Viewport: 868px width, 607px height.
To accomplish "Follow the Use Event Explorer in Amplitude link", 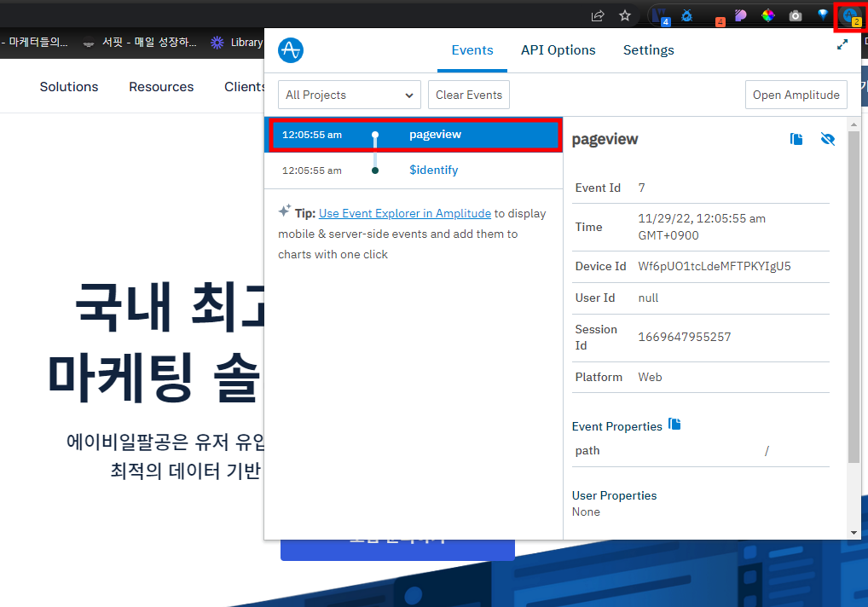I will click(x=405, y=214).
